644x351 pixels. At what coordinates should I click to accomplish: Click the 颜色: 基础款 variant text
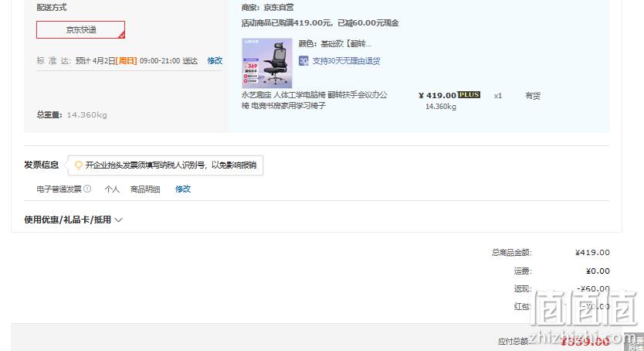point(334,43)
